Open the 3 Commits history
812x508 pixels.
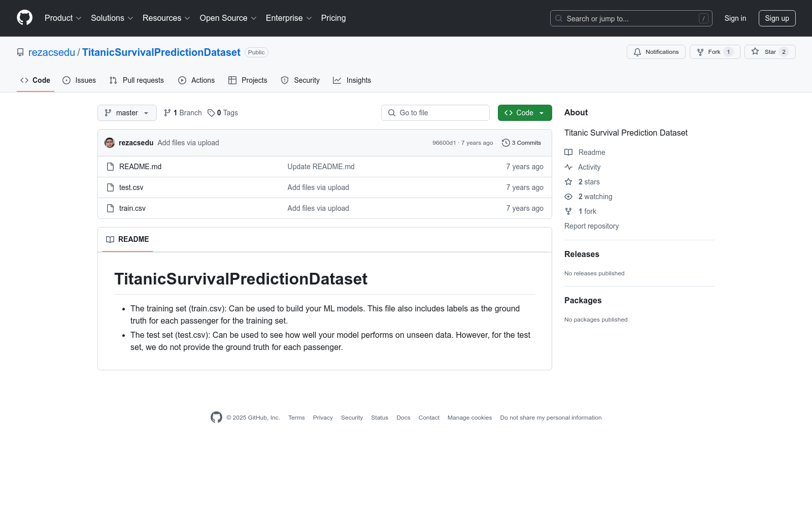[522, 143]
